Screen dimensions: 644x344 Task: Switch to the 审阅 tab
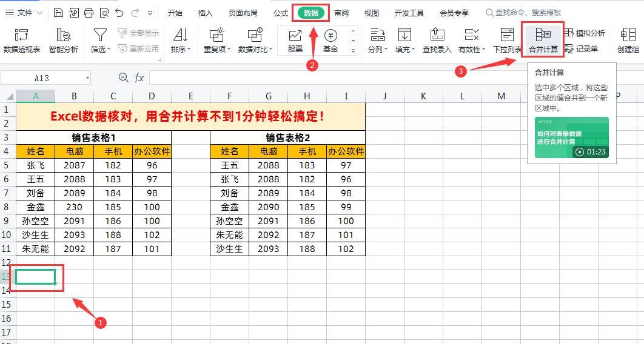pyautogui.click(x=341, y=13)
